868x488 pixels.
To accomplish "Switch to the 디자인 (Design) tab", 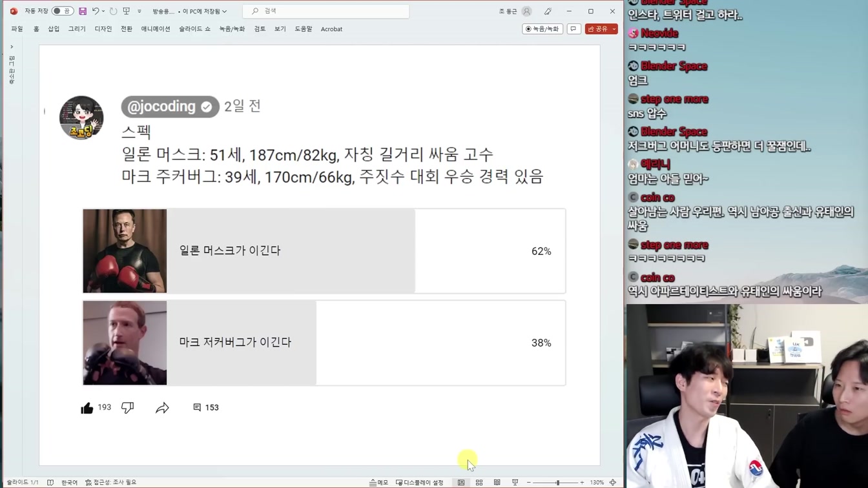I will pos(103,29).
